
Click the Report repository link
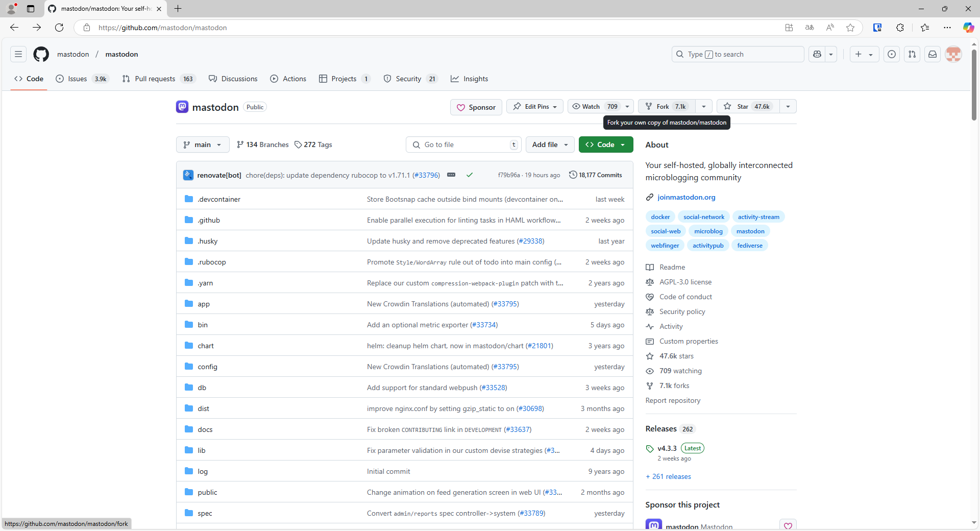tap(673, 400)
